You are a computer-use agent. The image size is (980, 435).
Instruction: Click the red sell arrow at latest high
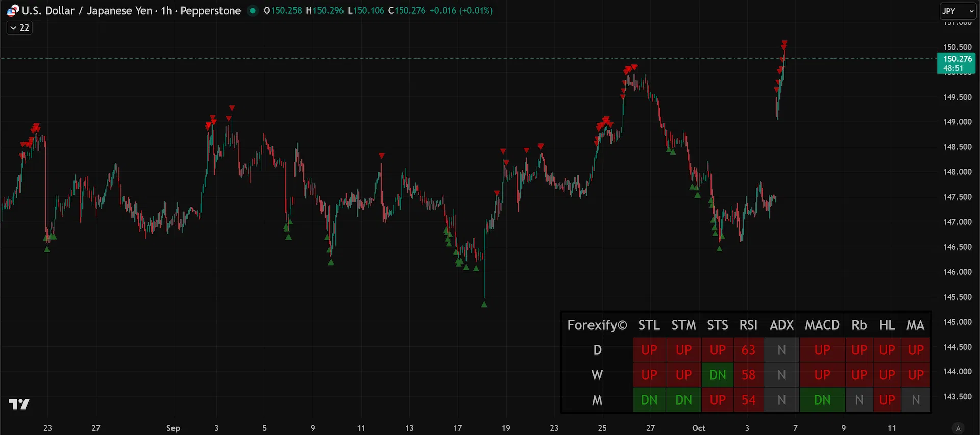coord(784,43)
